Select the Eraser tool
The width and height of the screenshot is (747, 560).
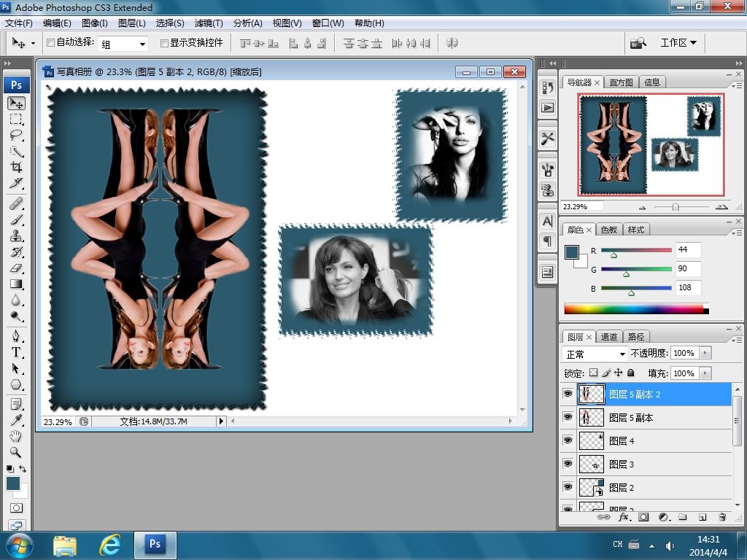coord(16,268)
